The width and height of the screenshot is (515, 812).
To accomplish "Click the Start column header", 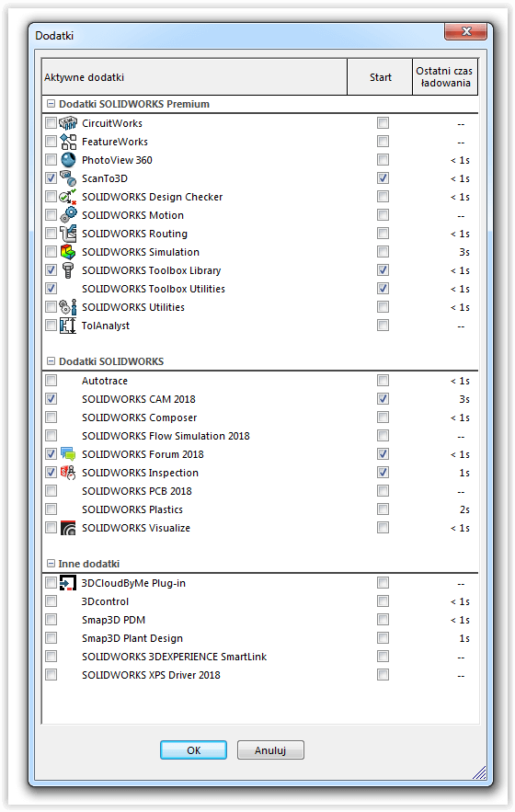I will 380,77.
